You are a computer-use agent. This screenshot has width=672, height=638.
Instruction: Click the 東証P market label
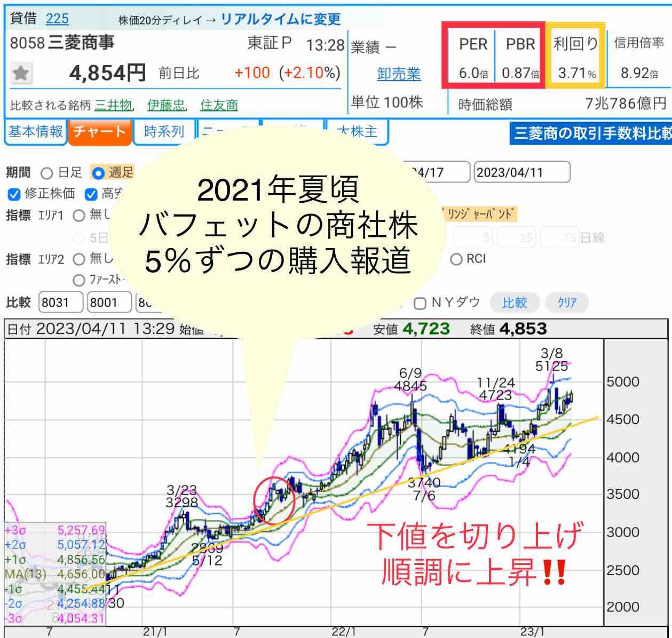[270, 44]
